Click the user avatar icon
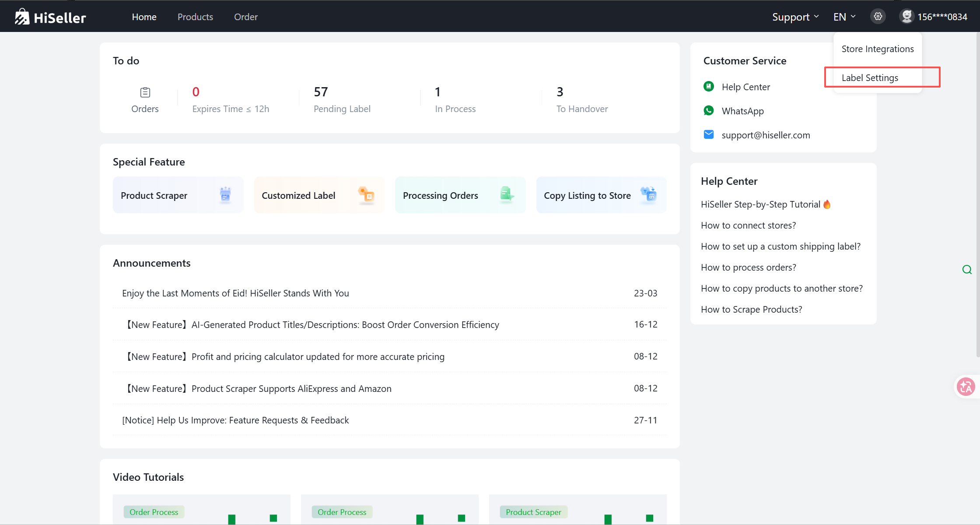980x525 pixels. coord(906,17)
